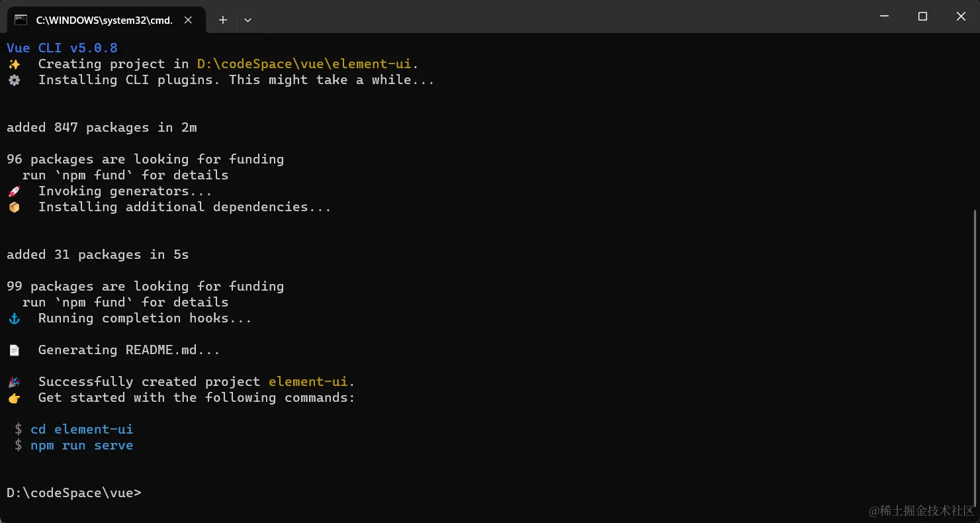Click the gear emoji before Installing CLI plugins

pos(14,80)
